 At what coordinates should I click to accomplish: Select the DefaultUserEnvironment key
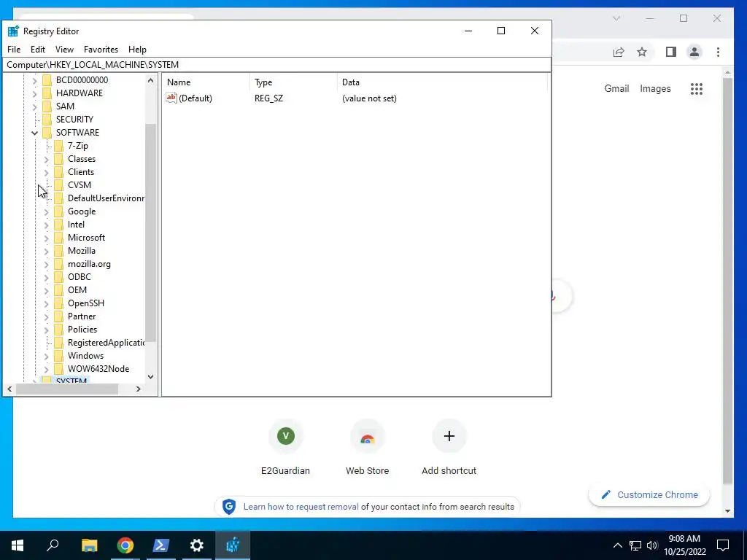point(106,198)
